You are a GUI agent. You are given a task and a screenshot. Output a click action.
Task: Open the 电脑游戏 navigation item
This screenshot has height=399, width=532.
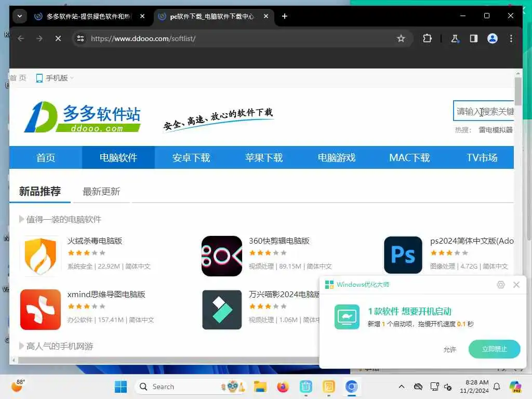click(337, 158)
